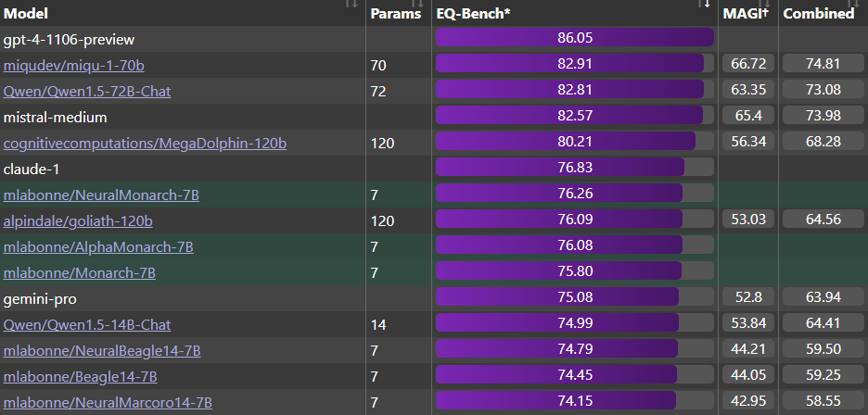Visit the alpindale/goliath-120b model page
Viewport: 868px width, 415px height.
78,221
